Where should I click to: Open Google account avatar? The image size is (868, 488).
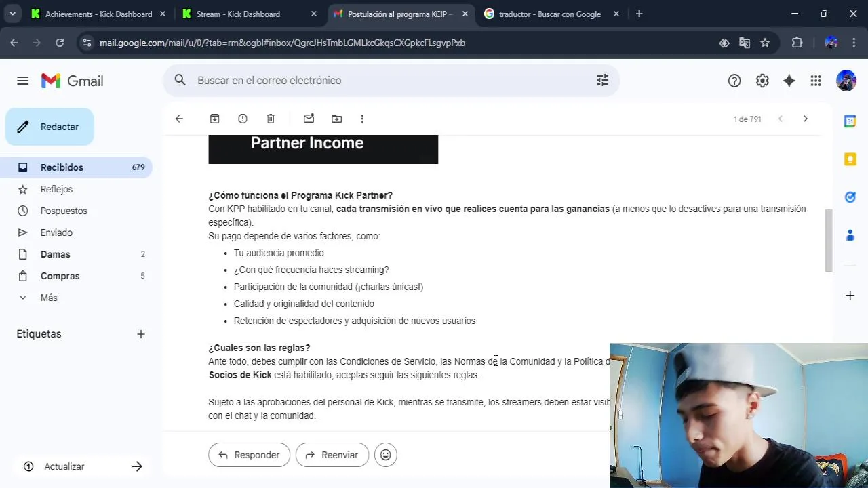pyautogui.click(x=846, y=81)
